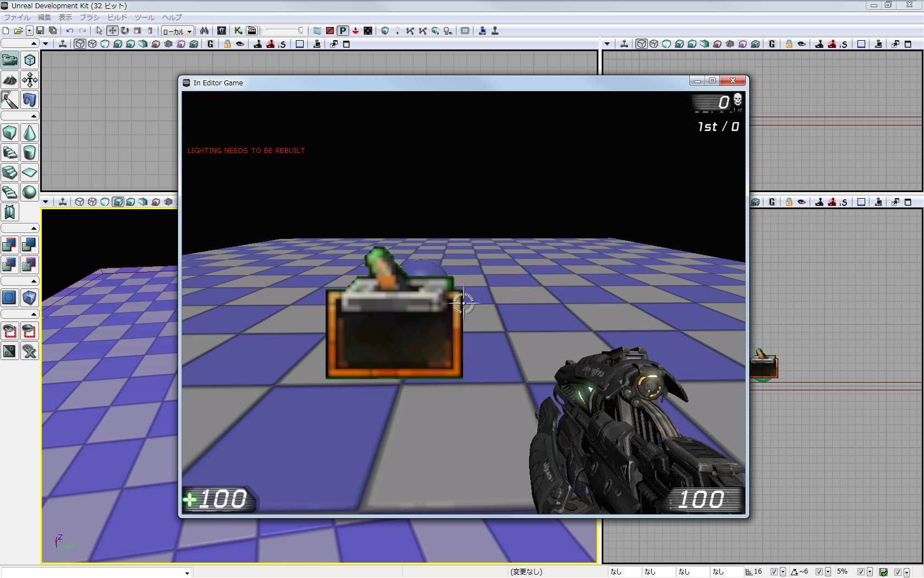The image size is (924, 578).
Task: Collapse the Volumes section in toolbox
Action: coord(20,281)
